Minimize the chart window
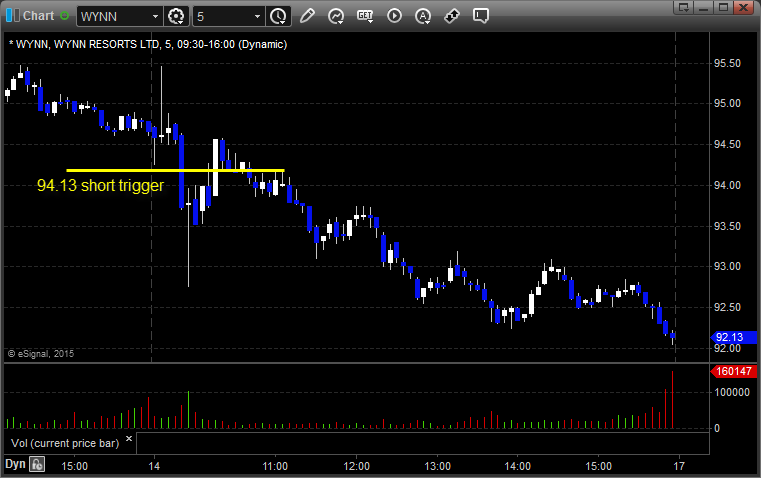761x478 pixels. (704, 7)
